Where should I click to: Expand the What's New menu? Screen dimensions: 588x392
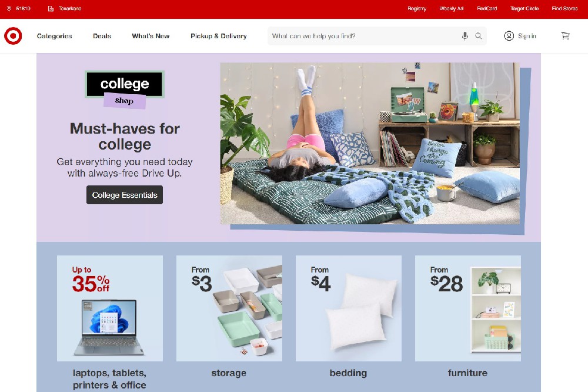tap(151, 36)
